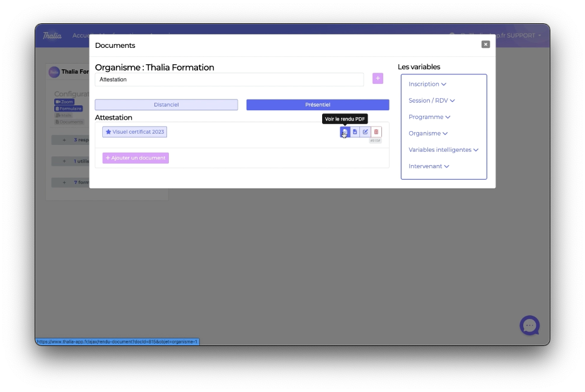Expand the Programme variables section
Viewport: 585px width, 392px height.
point(429,117)
